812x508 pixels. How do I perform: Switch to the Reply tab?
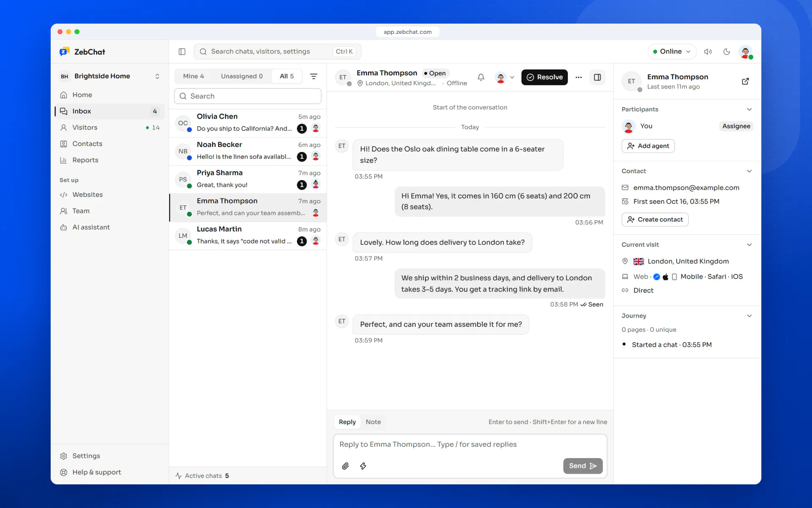[347, 422]
